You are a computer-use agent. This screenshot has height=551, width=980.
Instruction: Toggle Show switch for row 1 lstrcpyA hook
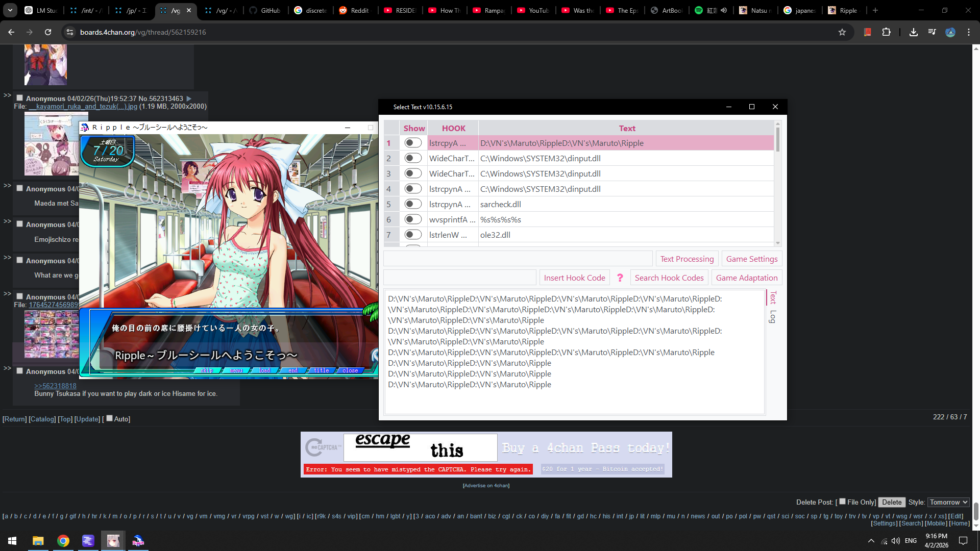pyautogui.click(x=413, y=143)
